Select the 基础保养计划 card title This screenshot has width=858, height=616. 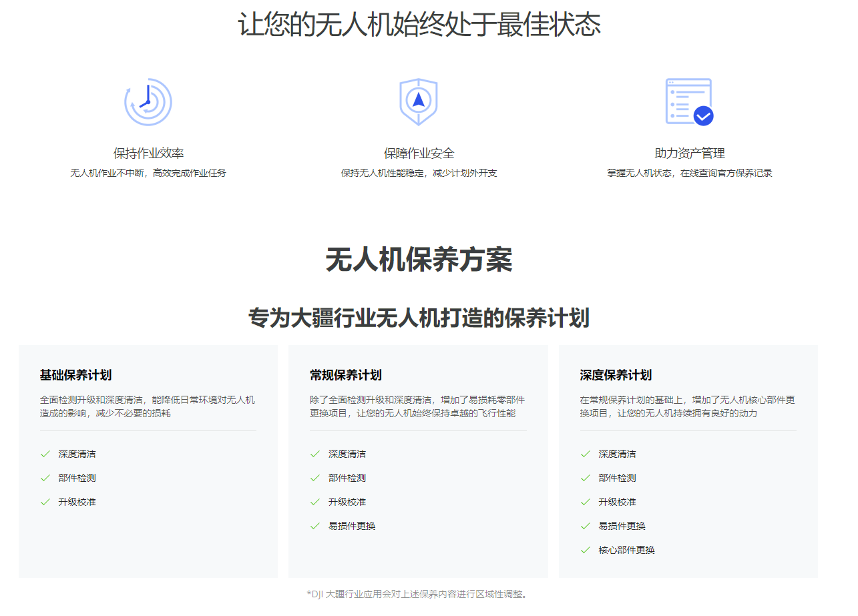(75, 375)
